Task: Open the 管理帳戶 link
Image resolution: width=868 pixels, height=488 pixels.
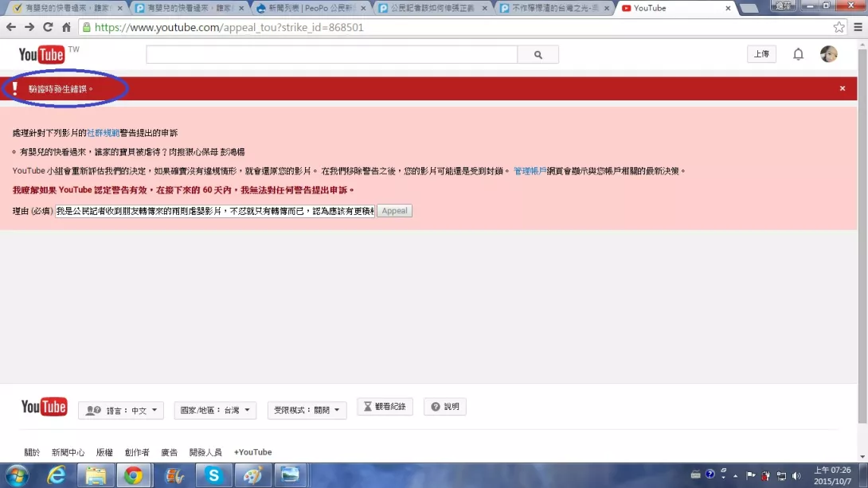Action: pyautogui.click(x=530, y=171)
